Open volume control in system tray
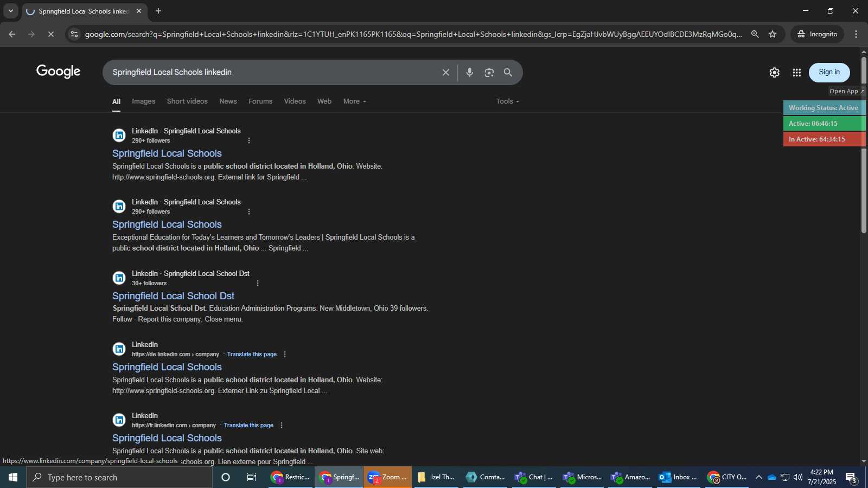This screenshot has height=488, width=868. (797, 477)
